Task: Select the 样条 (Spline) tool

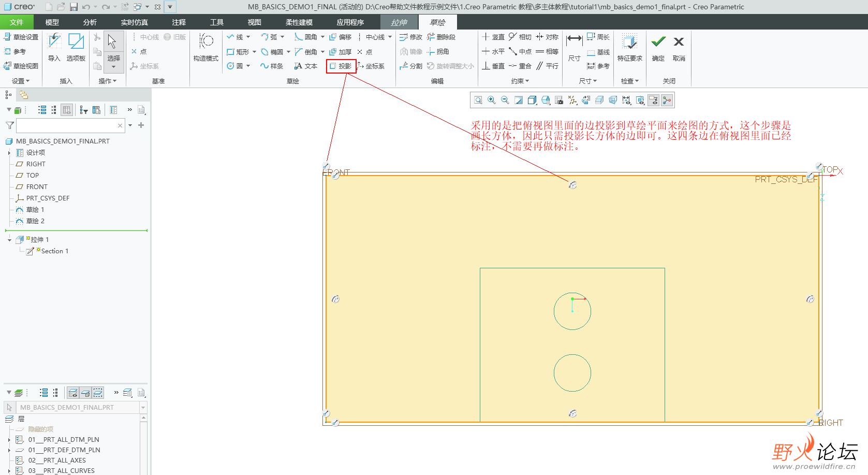Action: click(x=272, y=66)
